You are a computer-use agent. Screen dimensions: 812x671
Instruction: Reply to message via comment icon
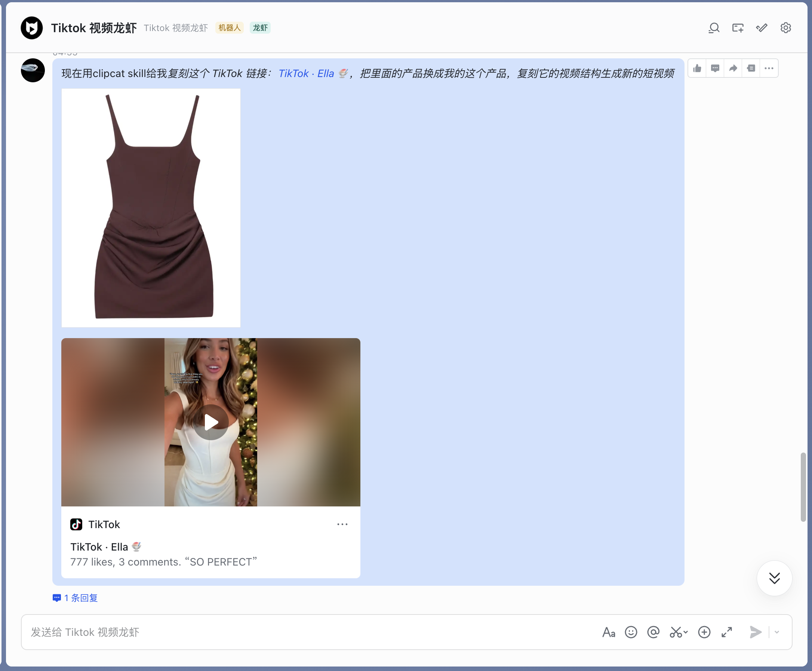[x=715, y=68]
